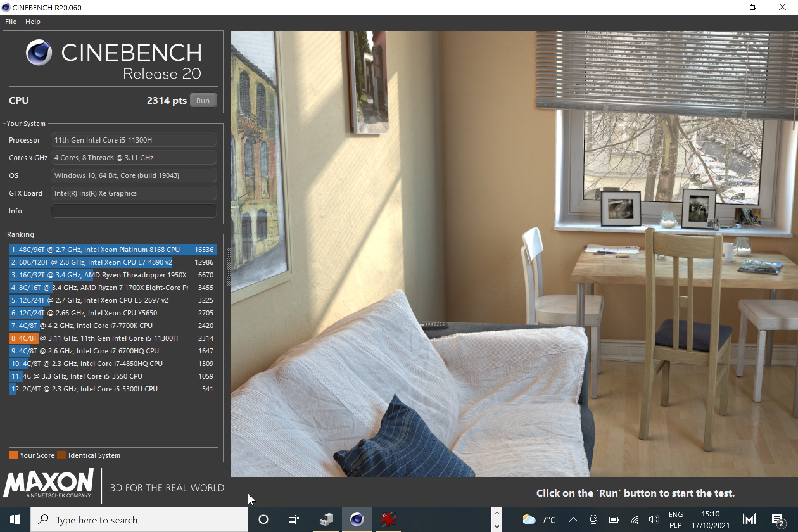
Task: Switch to Cinebench taskbar icon
Action: tap(357, 519)
